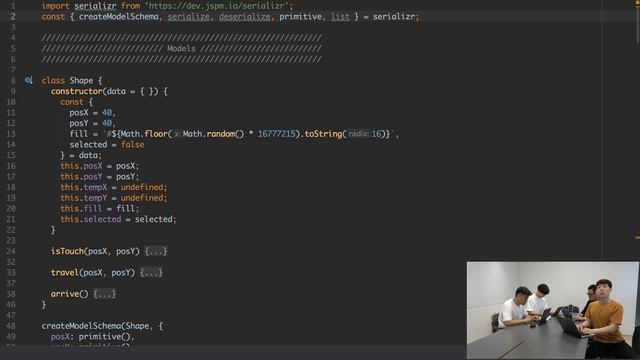This screenshot has height=360, width=640.
Task: Click the 'deserialize' identifier on line 2
Action: tap(244, 17)
